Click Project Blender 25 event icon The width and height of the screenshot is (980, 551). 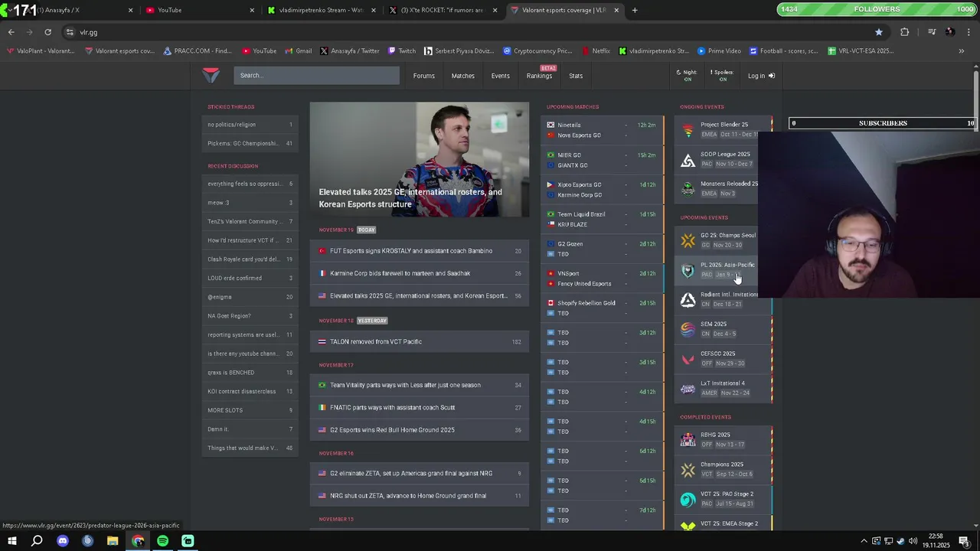(x=688, y=130)
